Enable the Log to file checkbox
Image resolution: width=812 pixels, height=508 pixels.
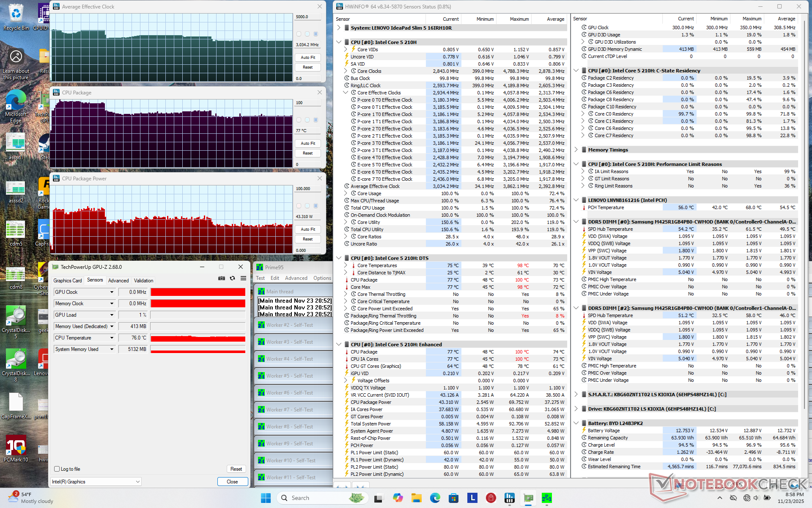click(x=57, y=469)
